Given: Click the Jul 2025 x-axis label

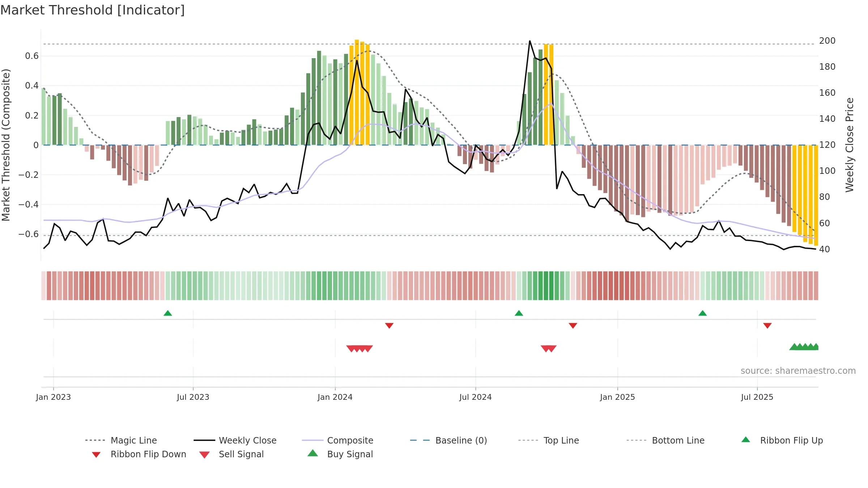Looking at the screenshot, I should (757, 397).
